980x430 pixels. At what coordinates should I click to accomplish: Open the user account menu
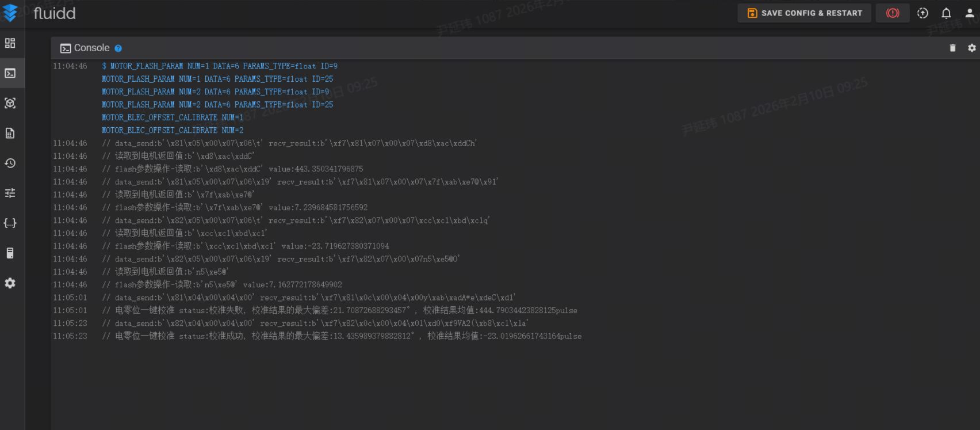click(x=970, y=13)
